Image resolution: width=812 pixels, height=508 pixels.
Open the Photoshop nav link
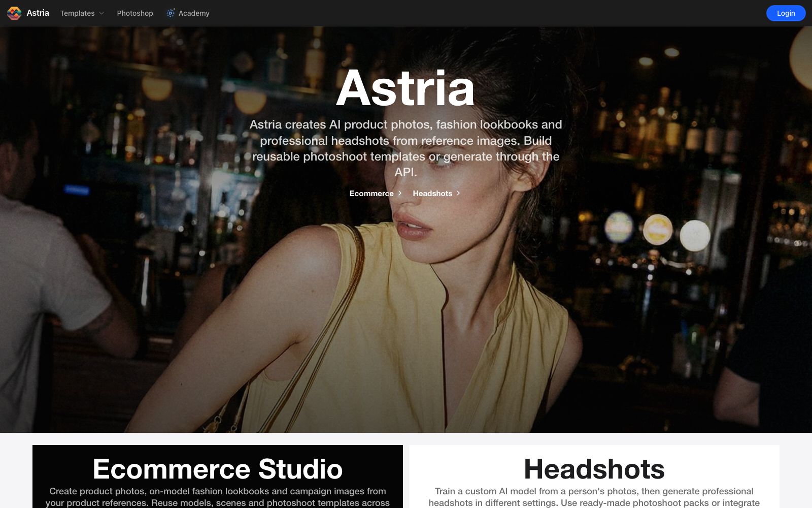pos(135,13)
